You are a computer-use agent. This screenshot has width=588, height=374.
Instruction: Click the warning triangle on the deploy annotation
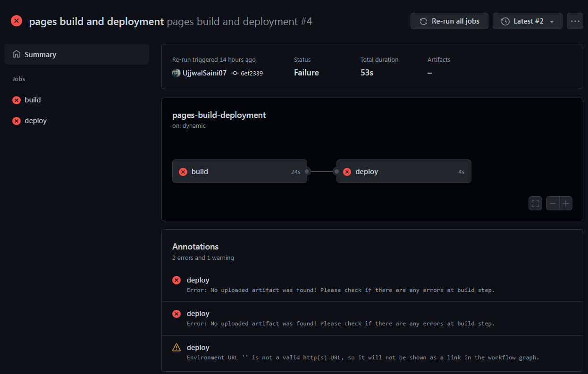pos(176,347)
